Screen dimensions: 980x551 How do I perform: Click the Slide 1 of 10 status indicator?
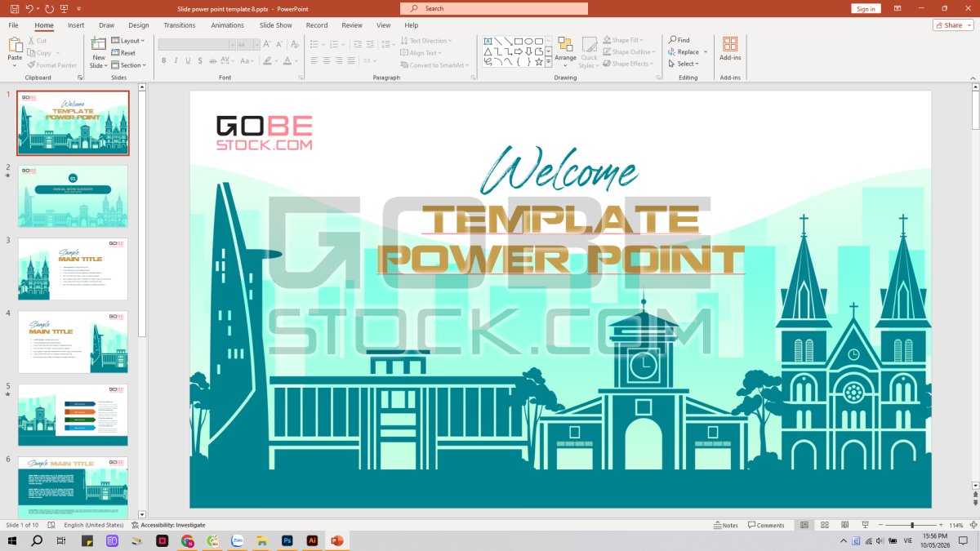click(x=23, y=525)
